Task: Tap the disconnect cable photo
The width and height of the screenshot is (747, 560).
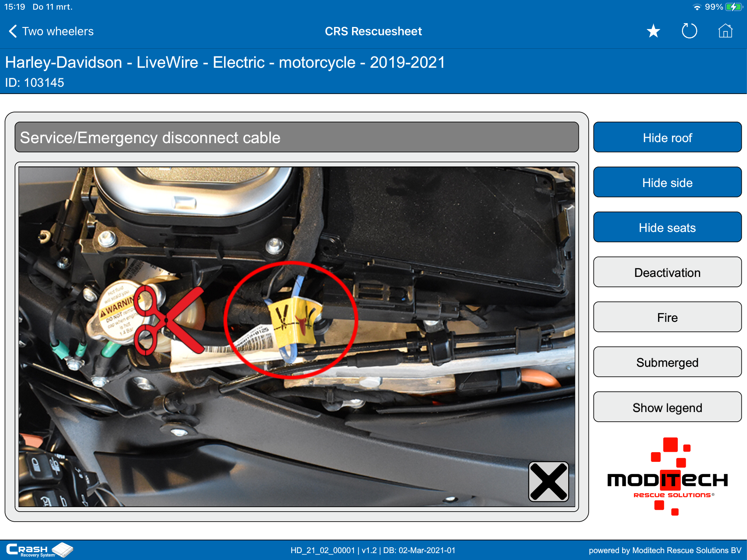Action: tap(297, 337)
